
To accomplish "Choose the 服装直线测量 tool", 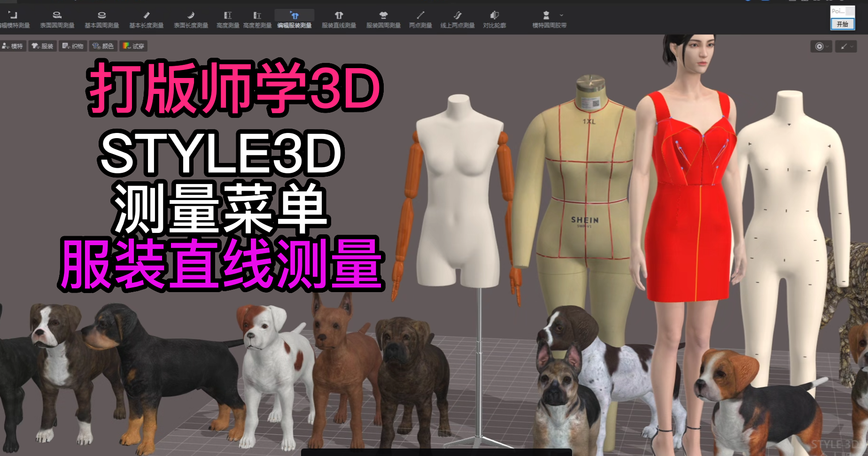I will click(x=339, y=20).
